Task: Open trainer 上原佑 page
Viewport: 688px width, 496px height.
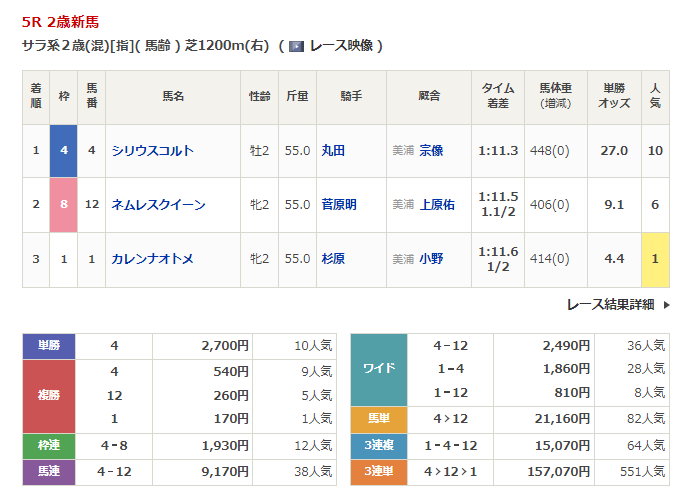Action: point(437,205)
